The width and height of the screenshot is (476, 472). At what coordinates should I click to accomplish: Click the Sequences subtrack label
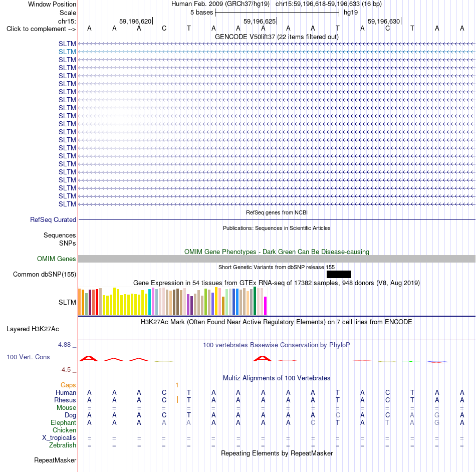[x=60, y=235]
